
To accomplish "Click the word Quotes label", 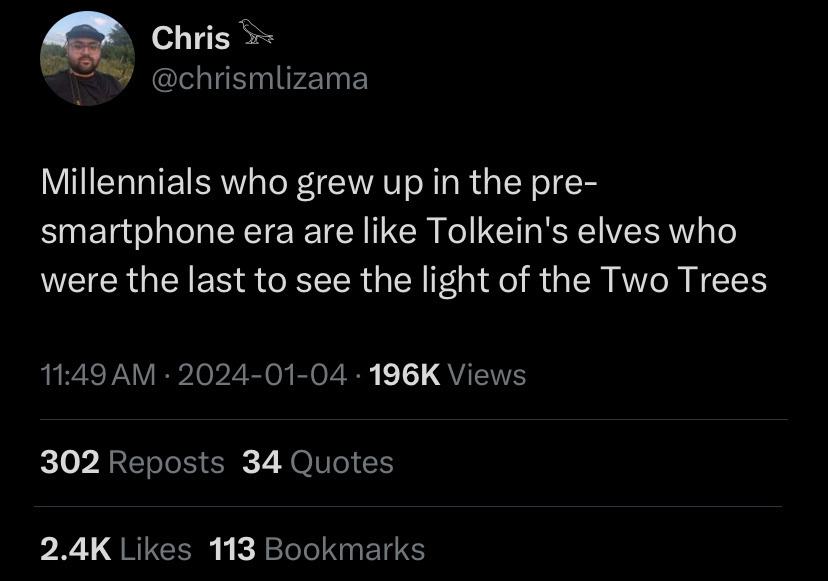I will (x=345, y=462).
